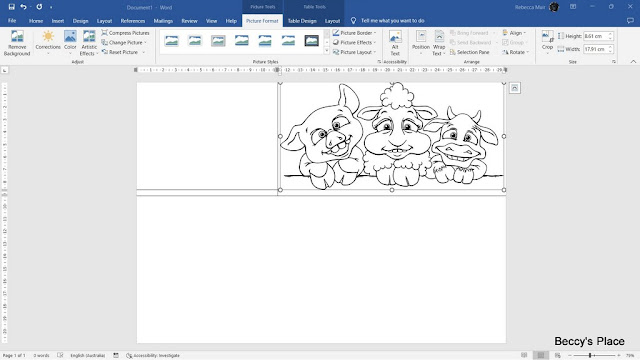Switch to the Review tab
The image size is (640, 360).
(189, 21)
